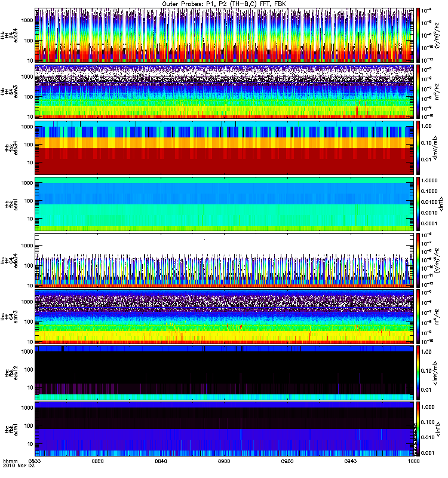Image resolution: width=448 pixels, height=478 pixels.
Task: Click the thc fff 64 edc34 spectrogram panel
Action: (x=225, y=261)
